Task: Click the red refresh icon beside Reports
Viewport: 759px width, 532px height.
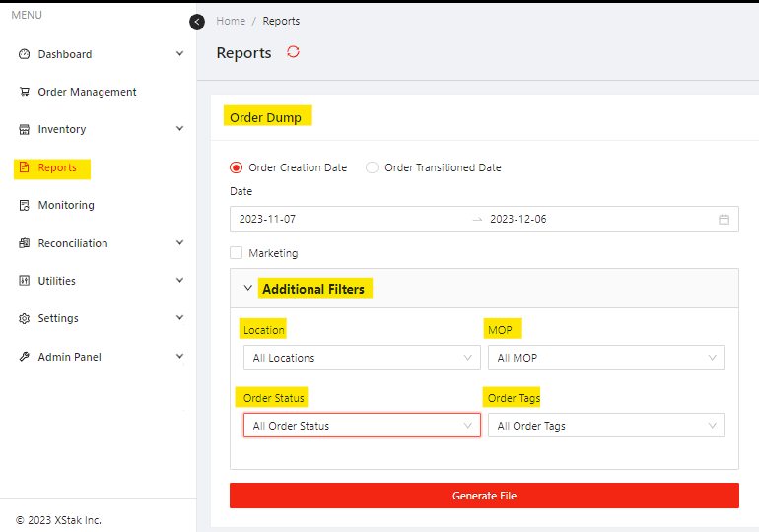Action: [293, 52]
